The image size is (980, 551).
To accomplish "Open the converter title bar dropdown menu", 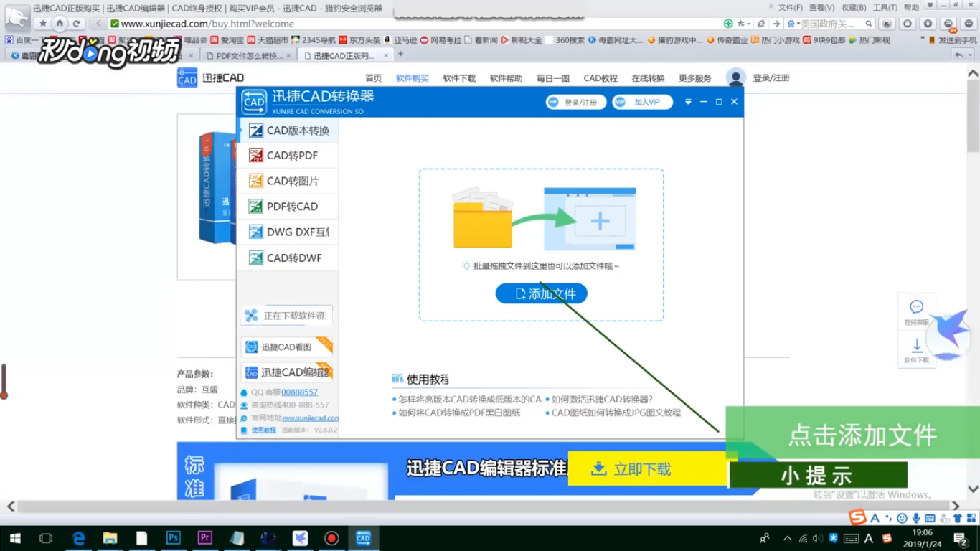I will click(x=688, y=103).
